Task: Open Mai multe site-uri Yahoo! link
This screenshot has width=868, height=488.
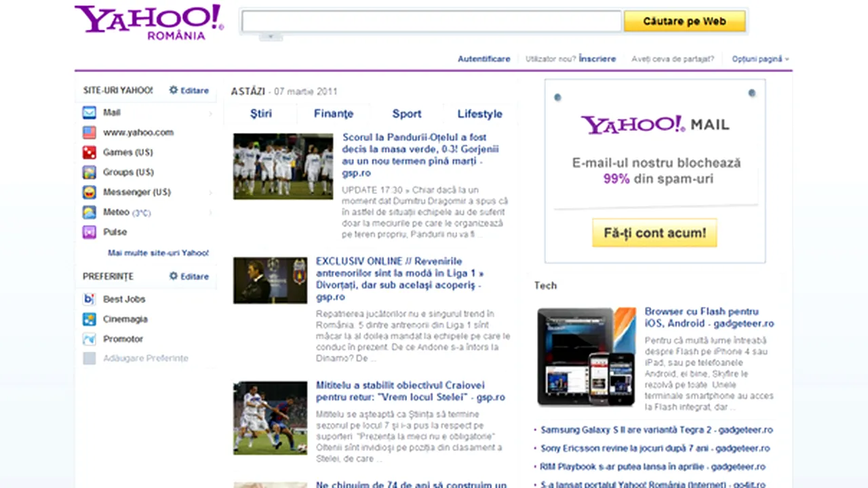Action: (158, 253)
